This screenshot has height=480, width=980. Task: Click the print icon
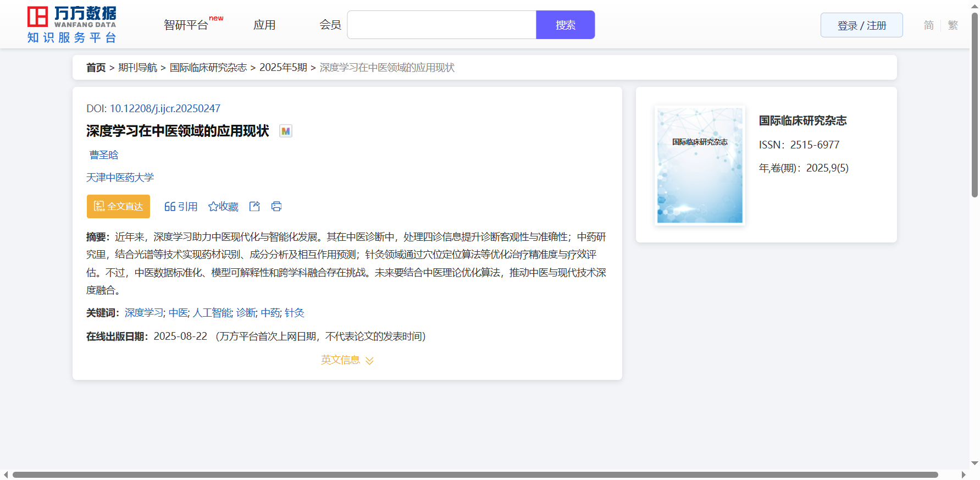(x=276, y=206)
